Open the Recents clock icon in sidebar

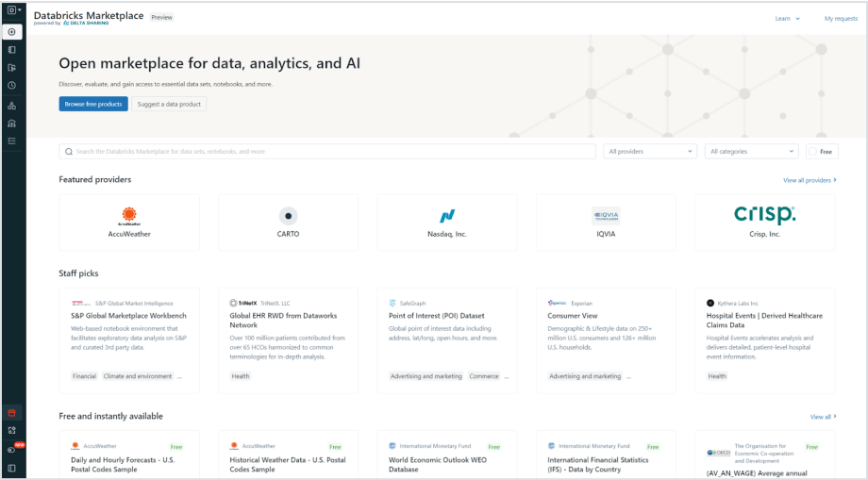click(12, 85)
